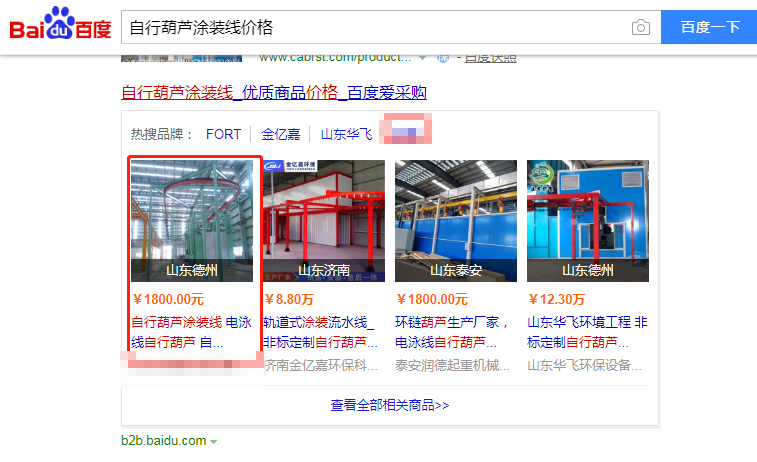The image size is (757, 462).
Task: Click the 百度一下 search button
Action: (x=709, y=27)
